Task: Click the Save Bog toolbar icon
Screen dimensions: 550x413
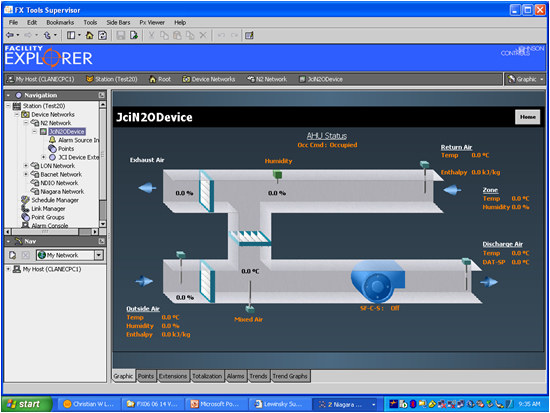Action: (x=134, y=35)
